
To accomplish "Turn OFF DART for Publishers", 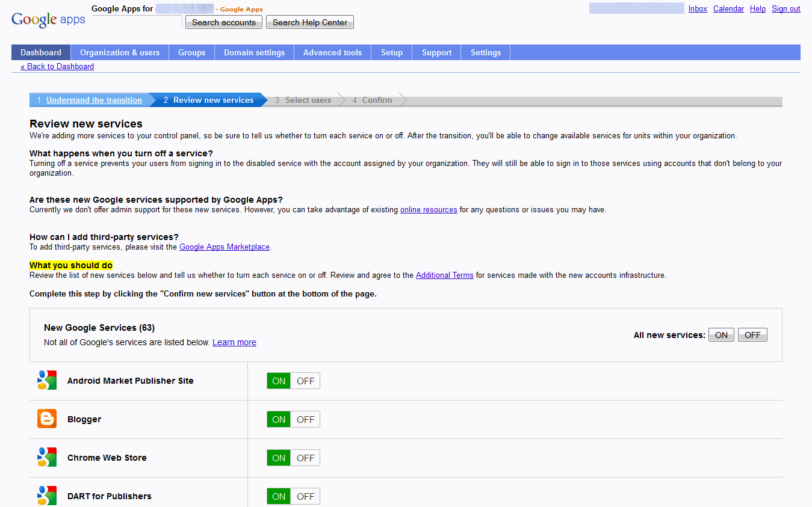I will tap(305, 496).
